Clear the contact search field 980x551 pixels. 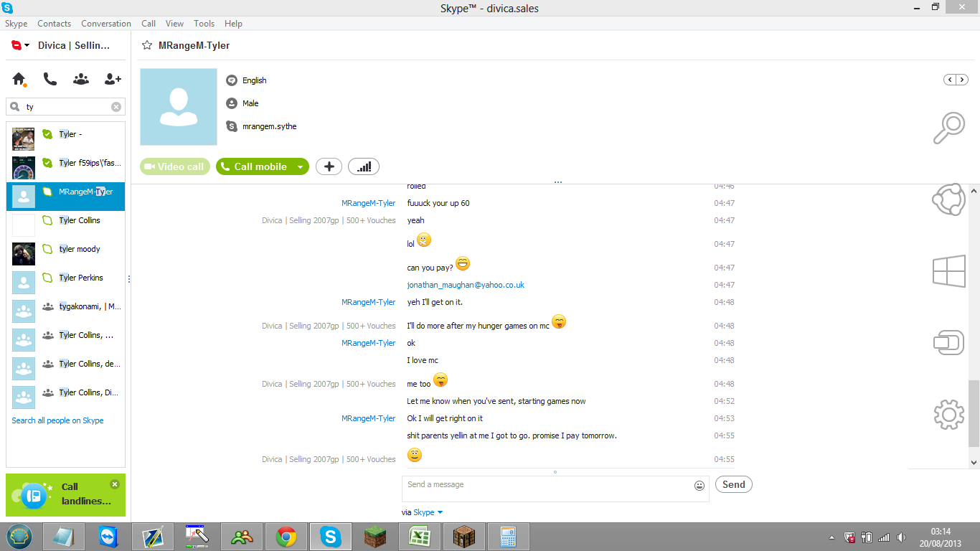coord(116,107)
